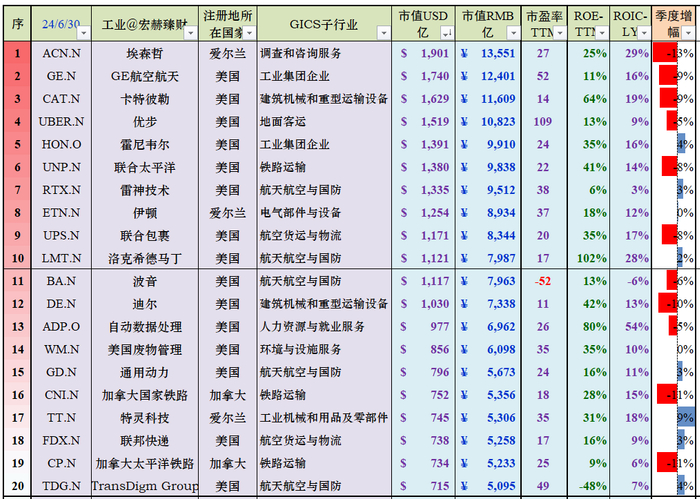Select ticker cell DE.N
The image size is (700, 499).
tap(62, 304)
